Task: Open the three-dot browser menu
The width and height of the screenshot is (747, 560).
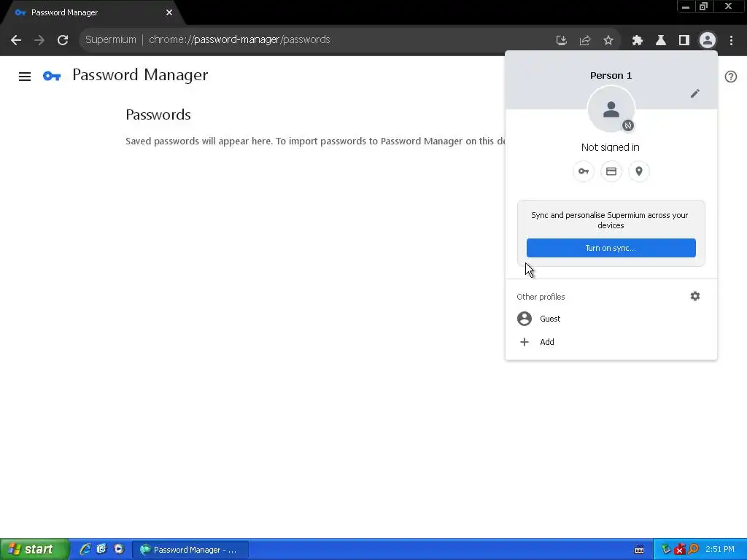Action: (x=731, y=40)
